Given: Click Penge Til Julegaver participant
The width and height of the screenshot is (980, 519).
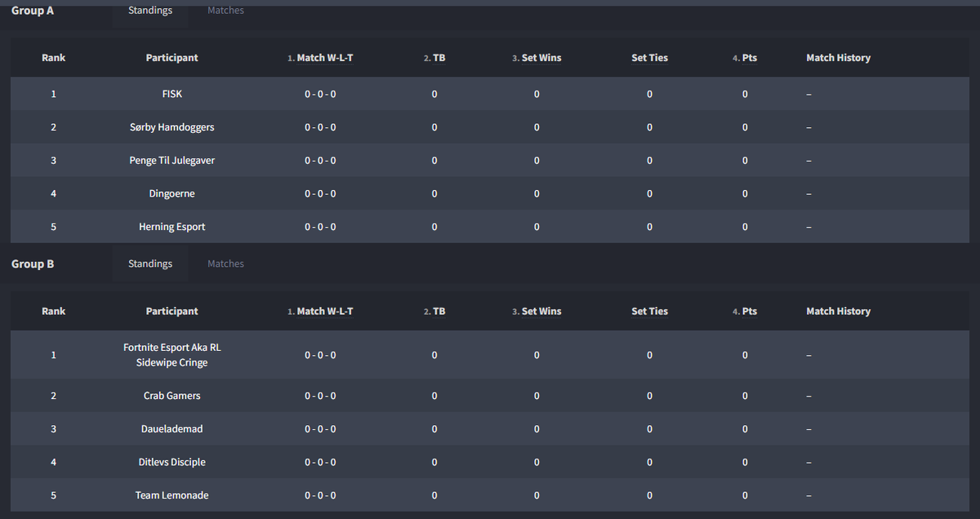Looking at the screenshot, I should tap(172, 161).
